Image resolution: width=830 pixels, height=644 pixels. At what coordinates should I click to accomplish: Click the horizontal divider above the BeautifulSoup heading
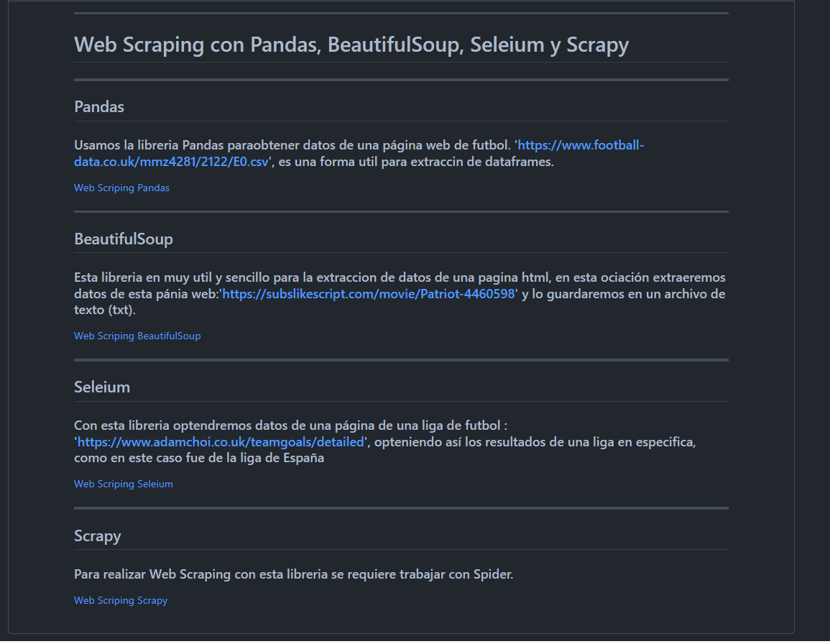[401, 212]
